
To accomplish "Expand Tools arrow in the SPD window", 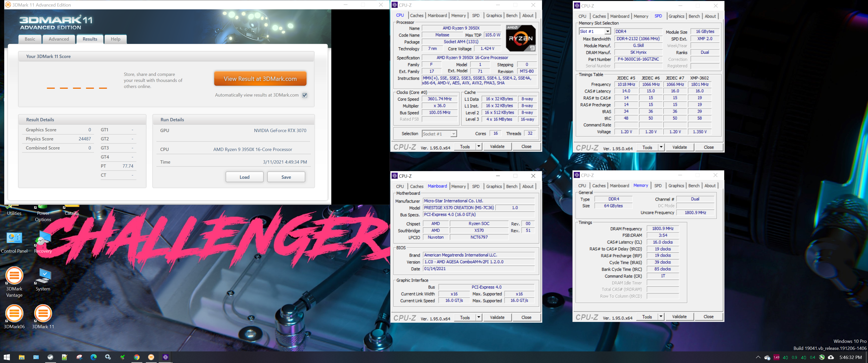I will pos(661,147).
